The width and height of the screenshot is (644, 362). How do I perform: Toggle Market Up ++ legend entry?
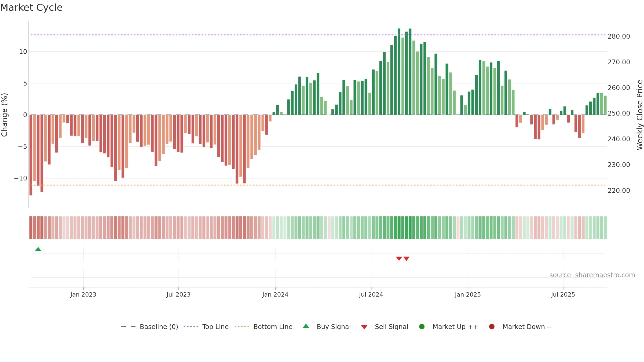click(448, 327)
